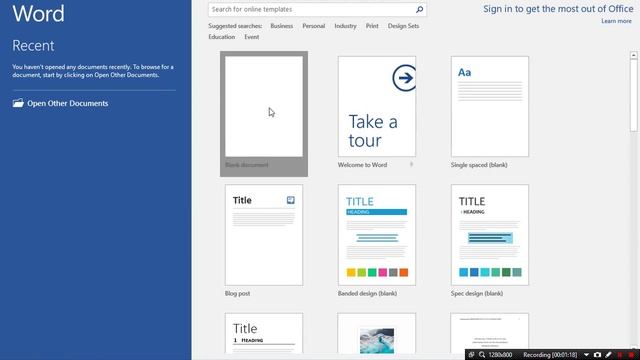Viewport: 640px width, 360px height.
Task: Open the Blog post template
Action: pyautogui.click(x=264, y=235)
